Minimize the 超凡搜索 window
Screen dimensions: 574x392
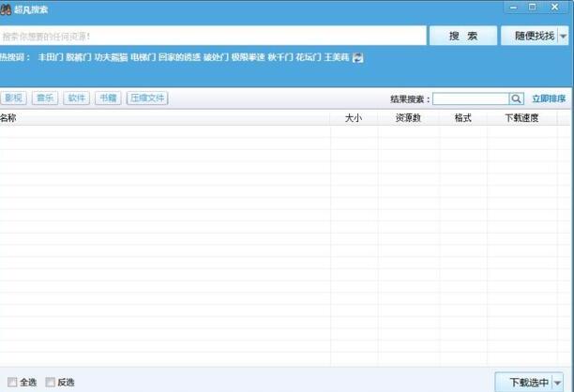coord(514,8)
